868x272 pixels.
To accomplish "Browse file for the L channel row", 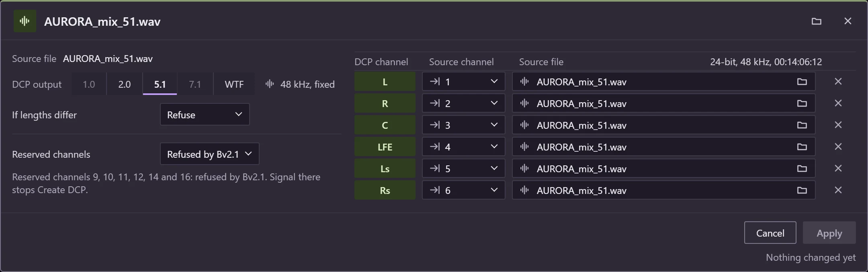I will click(x=802, y=82).
